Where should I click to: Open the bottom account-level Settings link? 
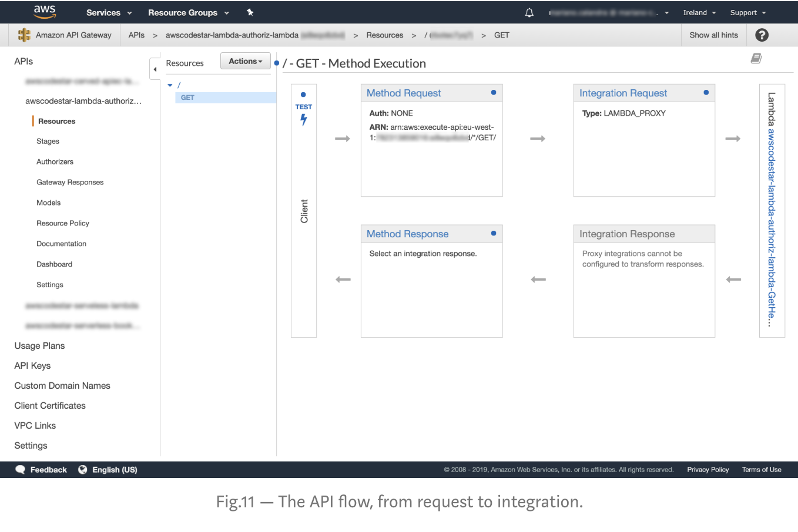(x=31, y=446)
